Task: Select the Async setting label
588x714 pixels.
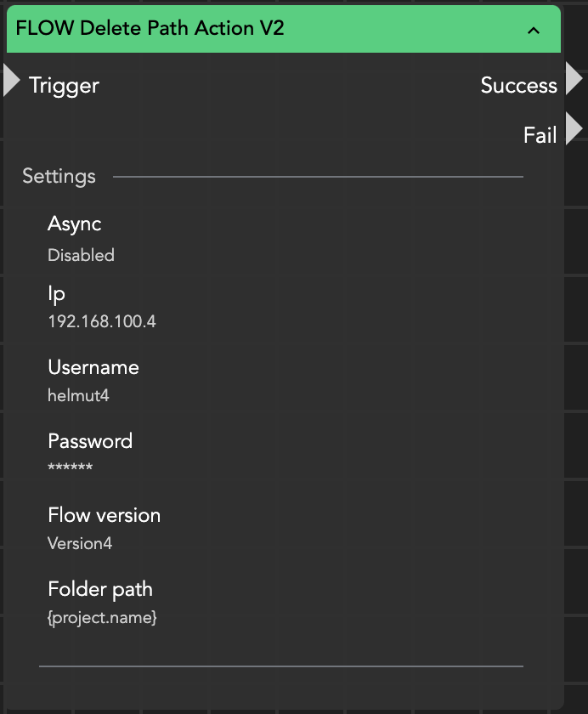Action: tap(75, 224)
